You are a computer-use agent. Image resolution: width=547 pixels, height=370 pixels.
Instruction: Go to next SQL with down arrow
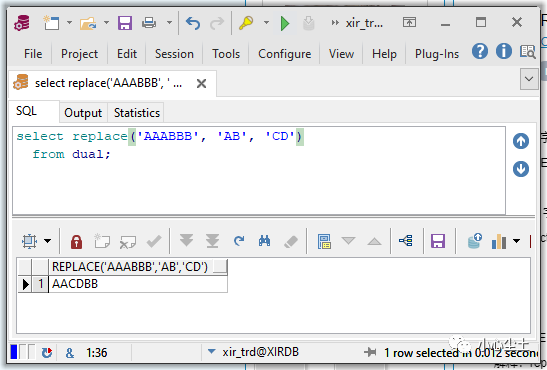(521, 169)
